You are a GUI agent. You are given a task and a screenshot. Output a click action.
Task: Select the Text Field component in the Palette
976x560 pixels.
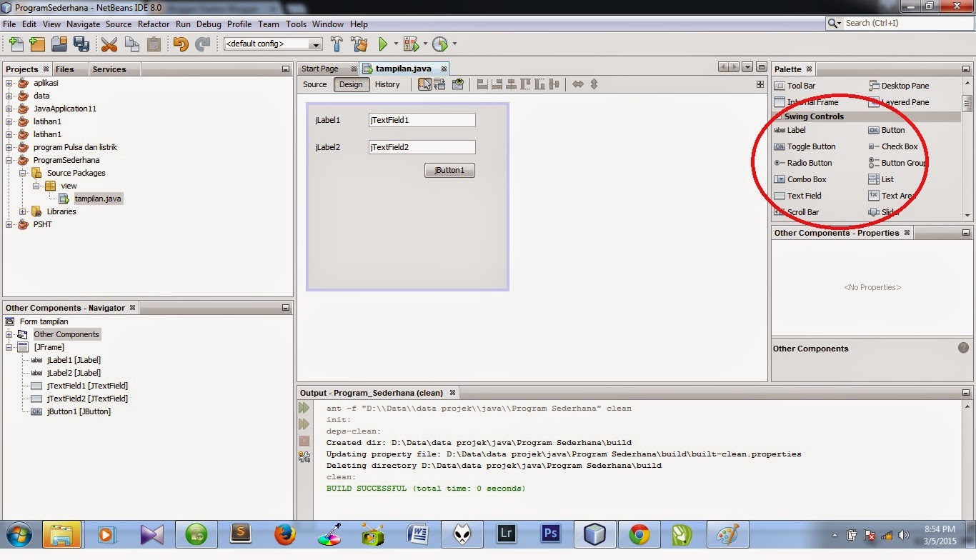[x=803, y=195]
